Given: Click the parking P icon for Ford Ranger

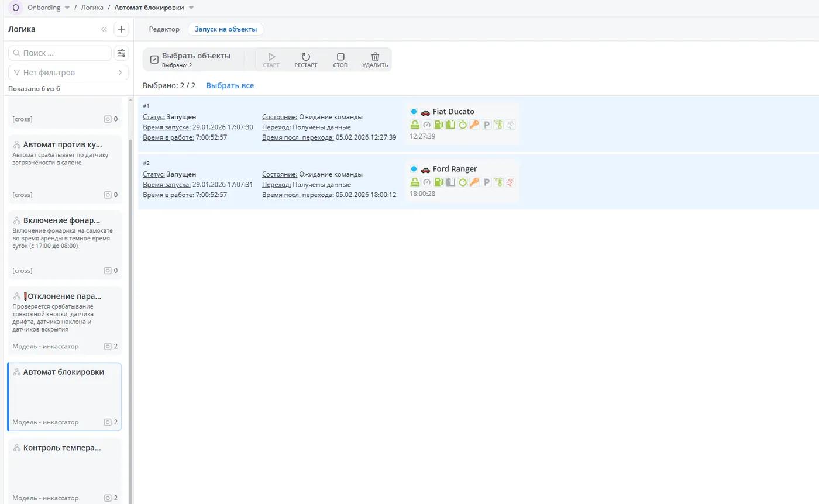Looking at the screenshot, I should click(486, 182).
